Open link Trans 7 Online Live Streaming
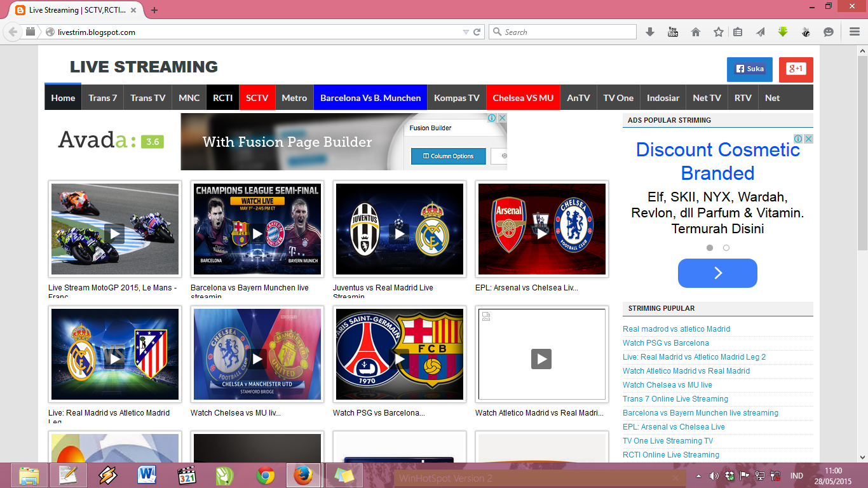 click(675, 399)
